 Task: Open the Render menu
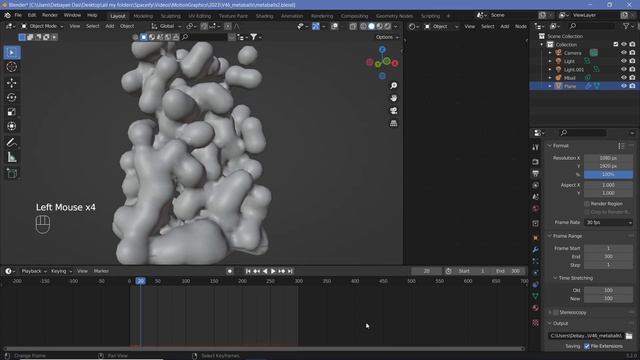(50, 16)
